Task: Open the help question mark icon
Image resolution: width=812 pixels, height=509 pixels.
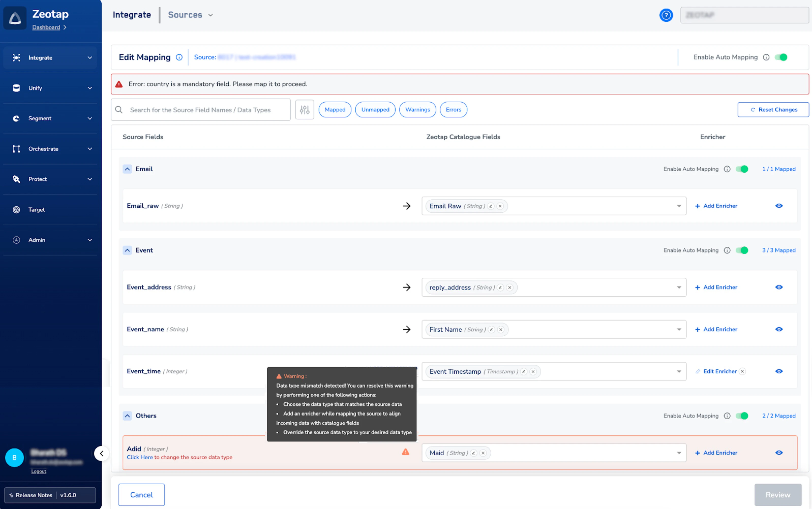Action: pos(666,15)
